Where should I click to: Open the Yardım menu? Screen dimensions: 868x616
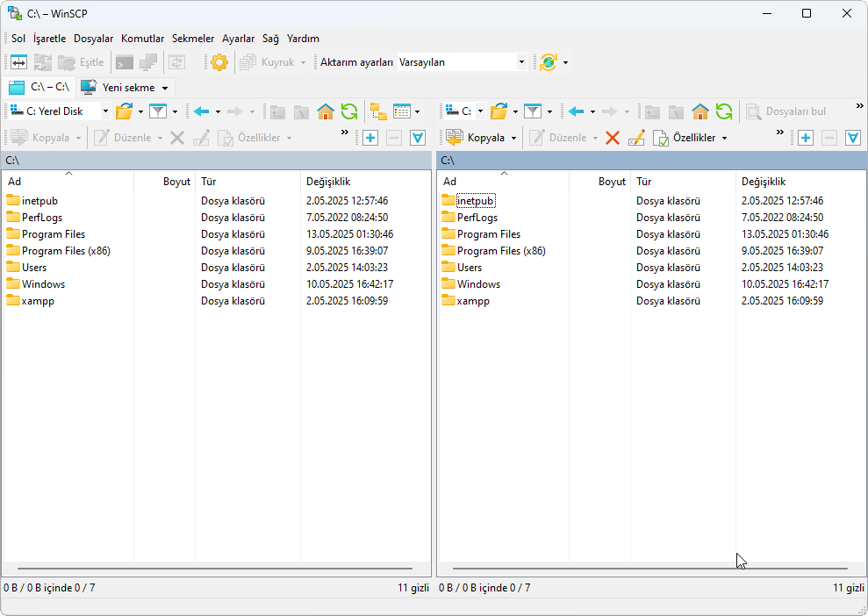coord(304,39)
